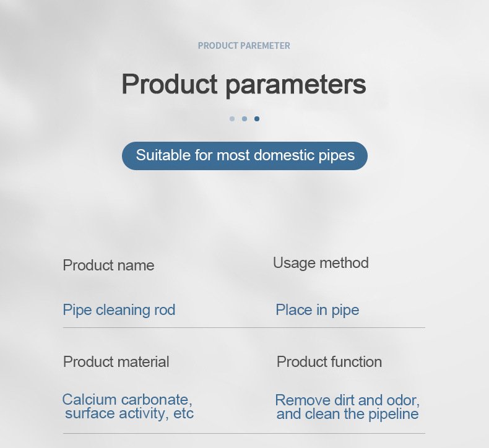Click the 'Calcium carbonate,' text line

tap(127, 399)
